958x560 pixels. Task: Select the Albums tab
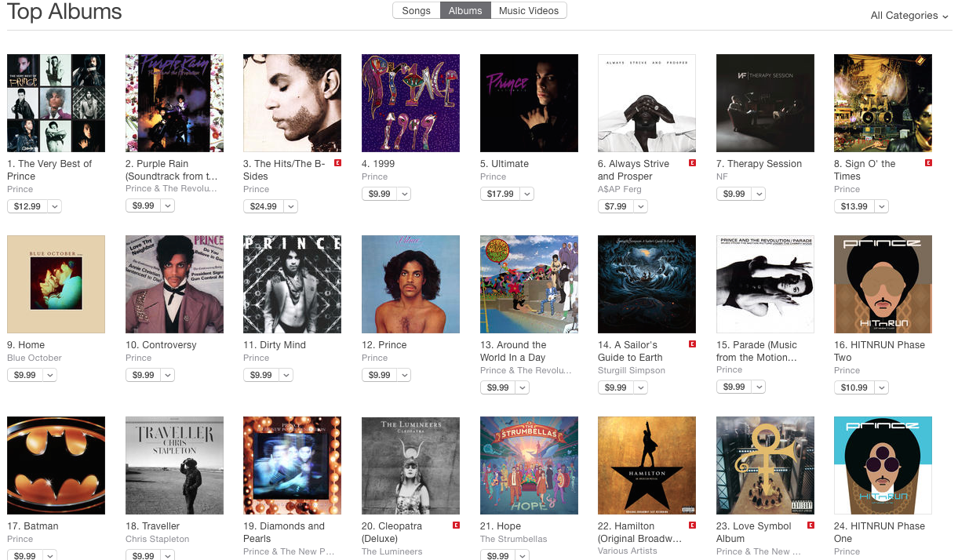tap(465, 11)
